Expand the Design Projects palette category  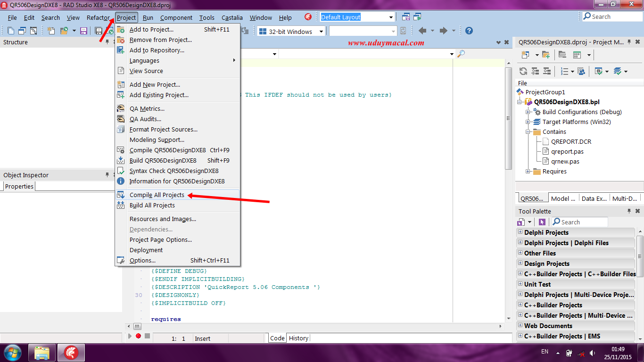[x=520, y=263]
